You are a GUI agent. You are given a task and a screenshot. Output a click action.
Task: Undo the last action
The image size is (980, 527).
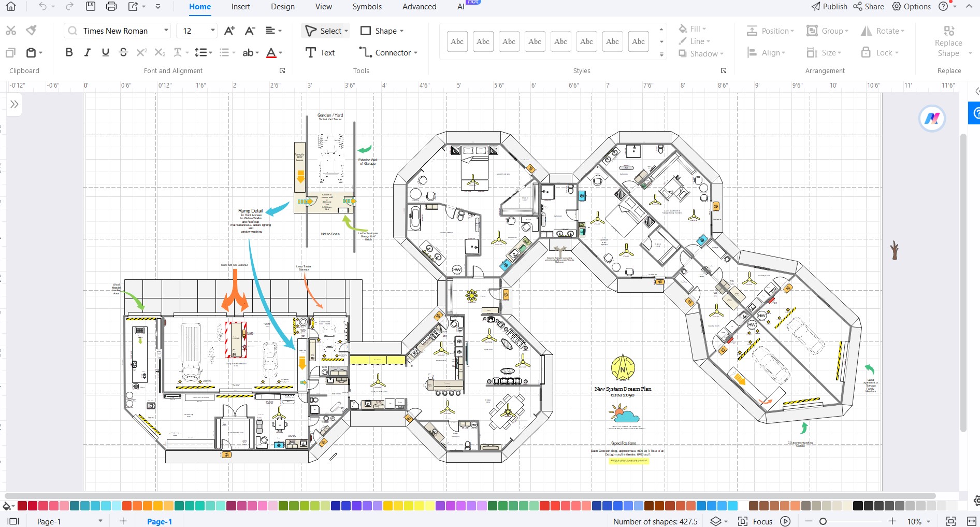tap(42, 6)
